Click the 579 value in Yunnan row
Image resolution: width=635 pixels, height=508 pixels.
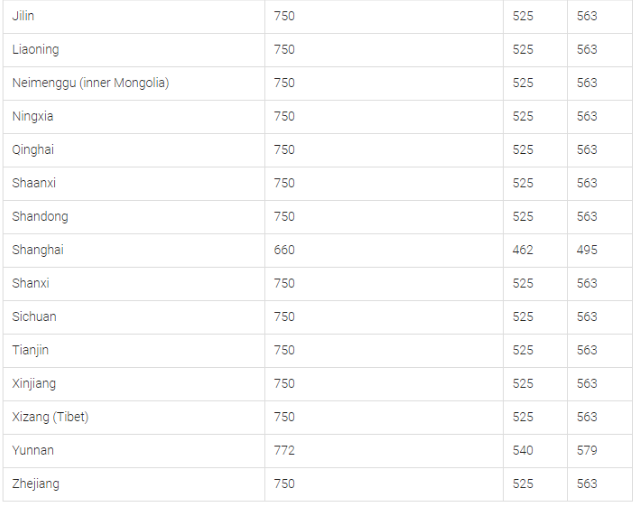pos(587,450)
